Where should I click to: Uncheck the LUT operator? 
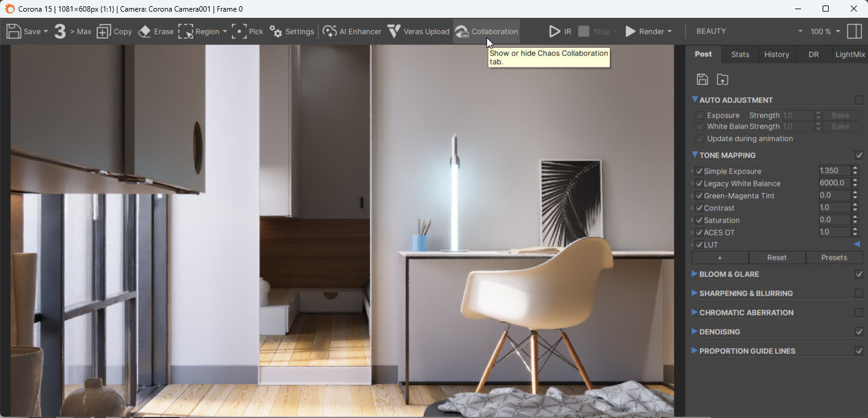tap(699, 245)
